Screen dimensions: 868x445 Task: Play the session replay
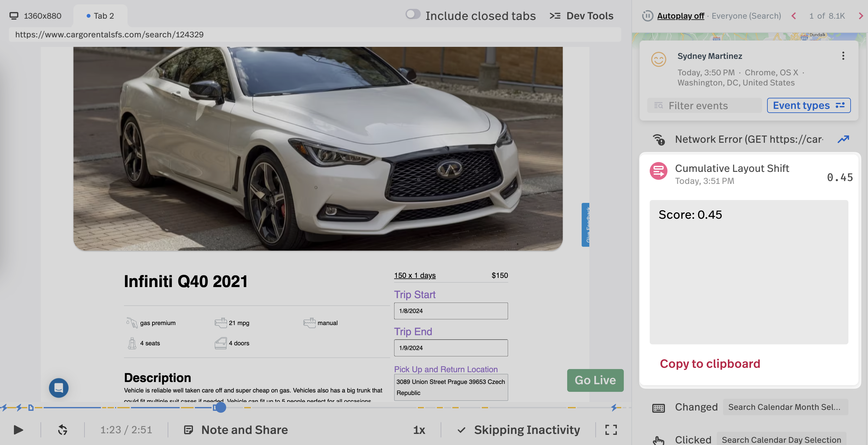18,430
